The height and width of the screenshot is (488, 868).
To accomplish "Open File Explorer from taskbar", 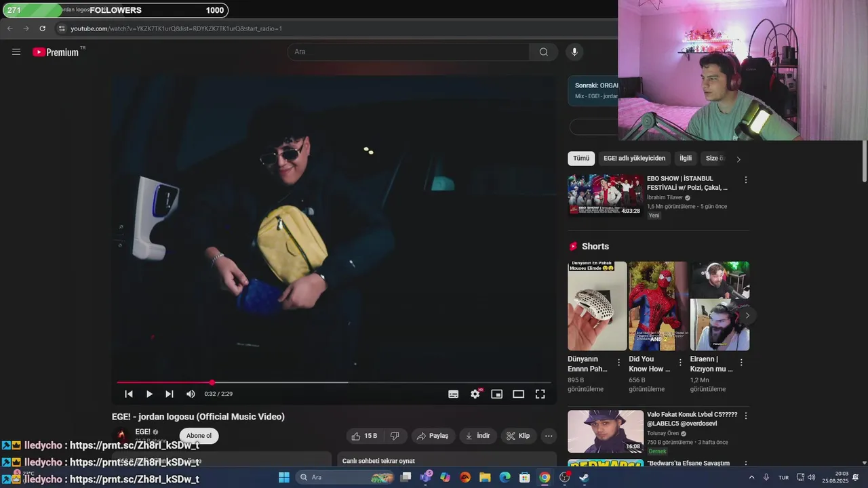I will click(485, 477).
